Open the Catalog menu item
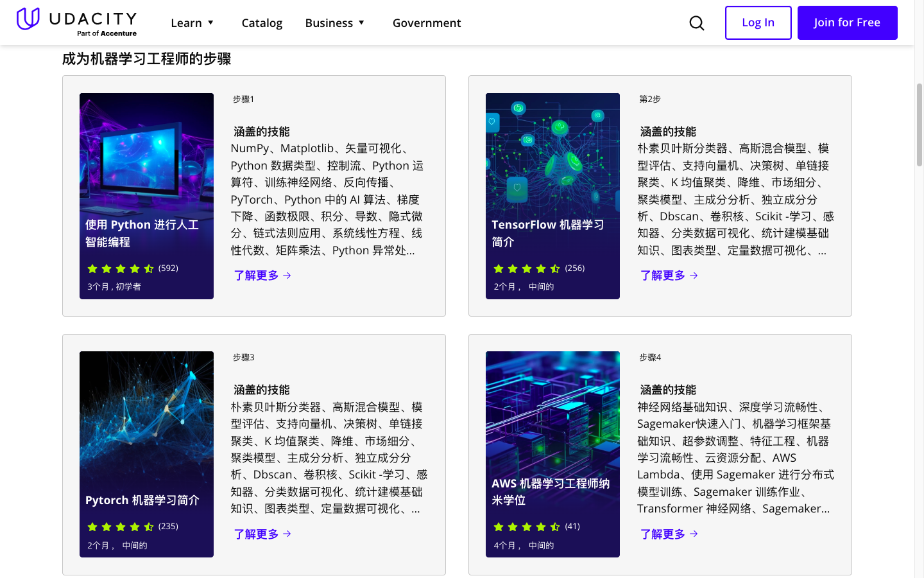This screenshot has height=578, width=924. click(262, 23)
